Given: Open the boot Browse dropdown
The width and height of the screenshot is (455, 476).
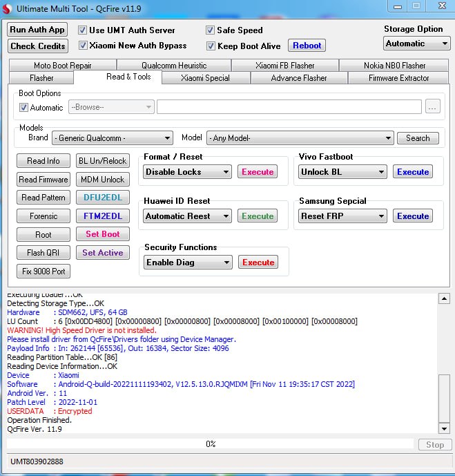Looking at the screenshot, I should 111,107.
